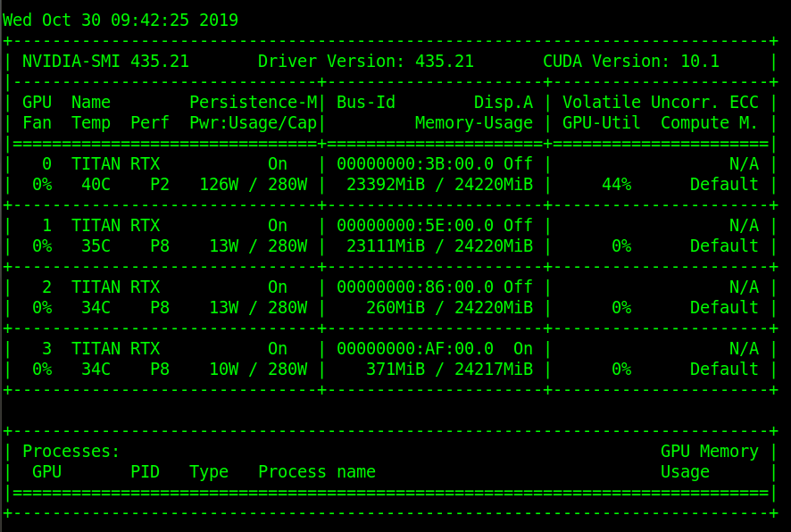Click the 'Perf' column header
The width and height of the screenshot is (791, 532).
150,123
